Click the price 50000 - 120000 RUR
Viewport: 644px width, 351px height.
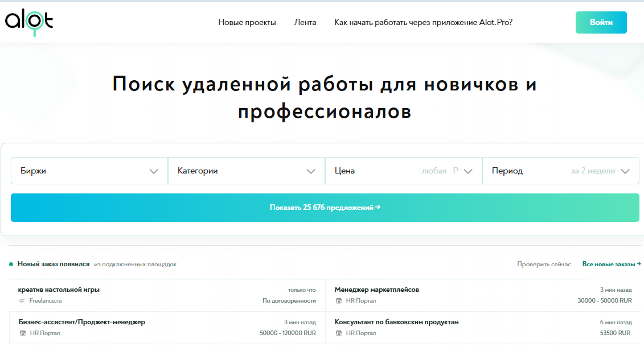[x=288, y=333]
